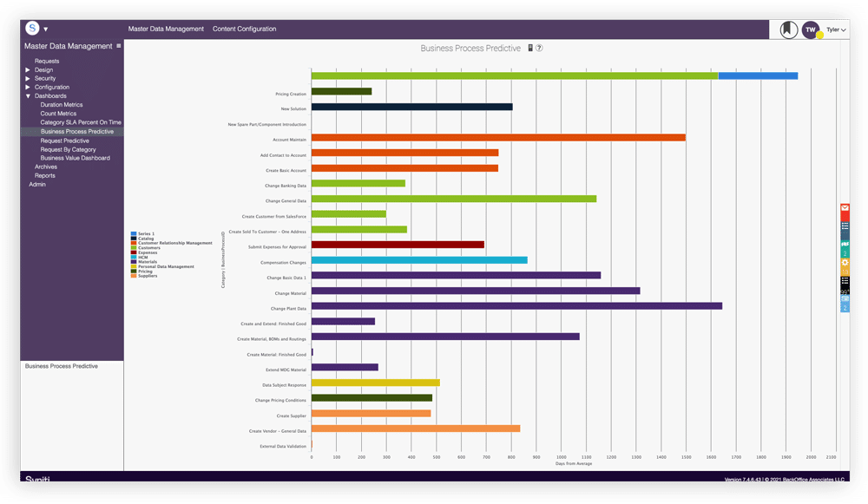
Task: Open the Duration Metrics dashboard
Action: (62, 105)
